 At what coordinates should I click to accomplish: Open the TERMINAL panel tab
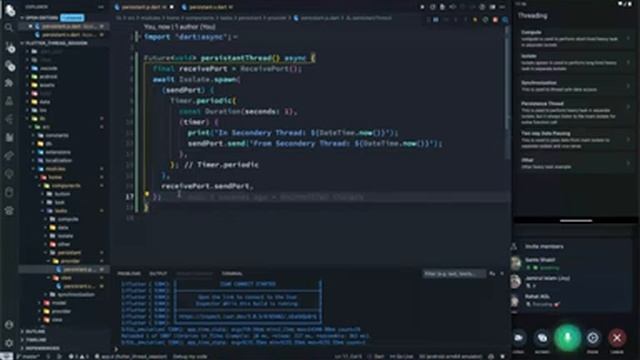pyautogui.click(x=232, y=273)
